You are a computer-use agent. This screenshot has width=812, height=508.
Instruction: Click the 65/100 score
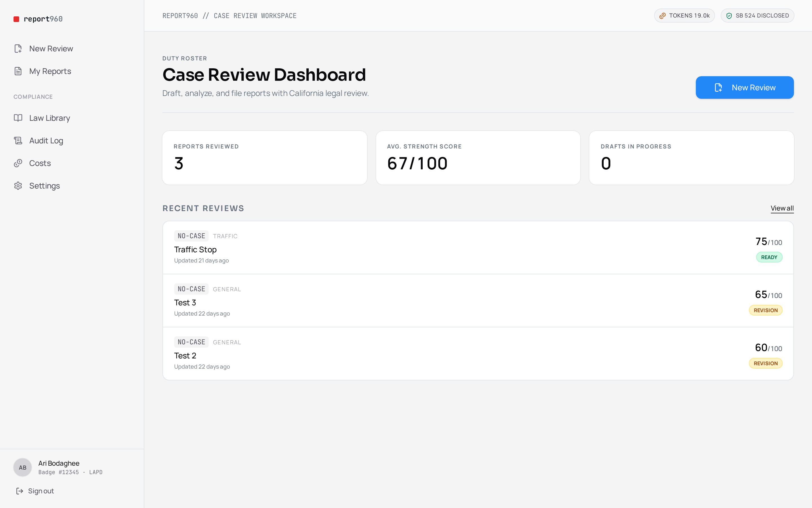point(768,295)
